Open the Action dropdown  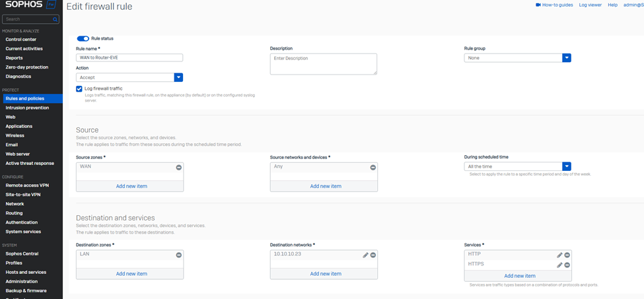pos(178,77)
